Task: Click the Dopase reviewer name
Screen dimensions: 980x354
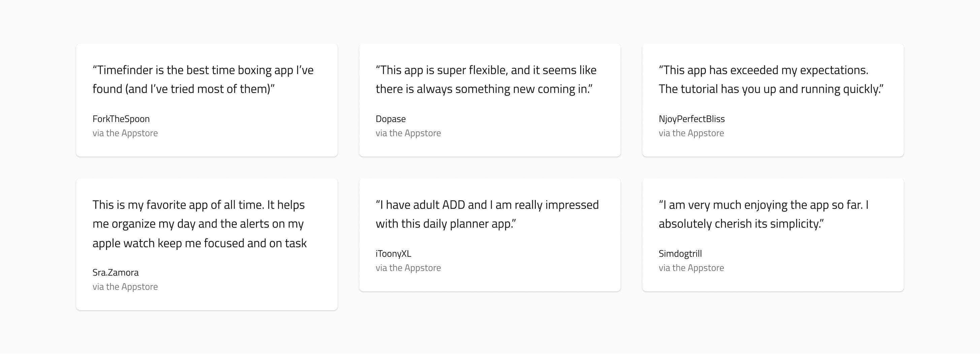Action: pos(391,119)
